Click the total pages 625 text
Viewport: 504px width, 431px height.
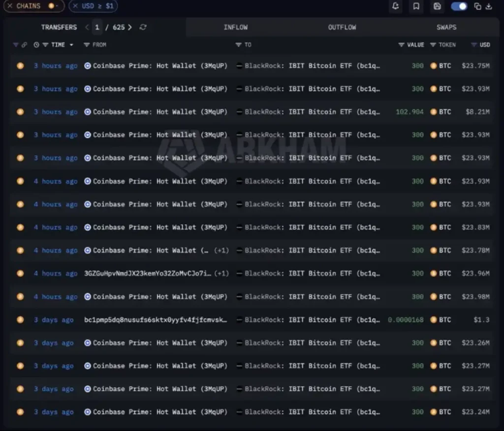[119, 28]
